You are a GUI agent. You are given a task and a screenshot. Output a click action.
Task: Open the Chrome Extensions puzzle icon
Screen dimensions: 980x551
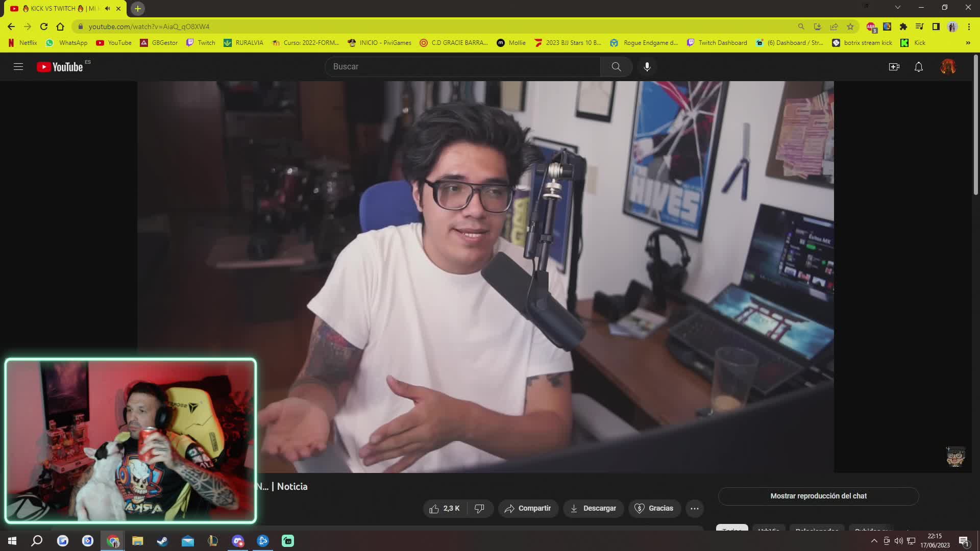pos(903,27)
